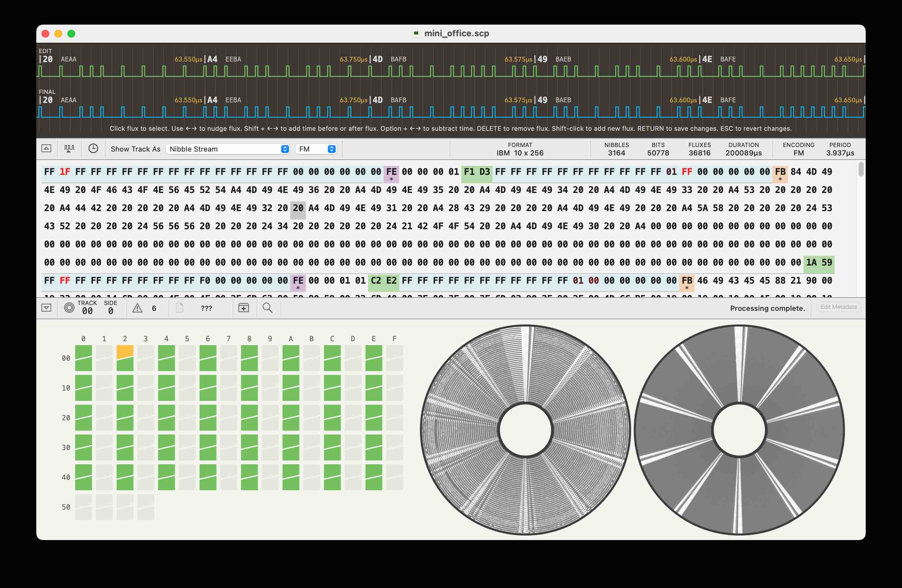This screenshot has width=902, height=588.
Task: Click the A4 byte label in EDIT waveform
Action: (x=212, y=59)
